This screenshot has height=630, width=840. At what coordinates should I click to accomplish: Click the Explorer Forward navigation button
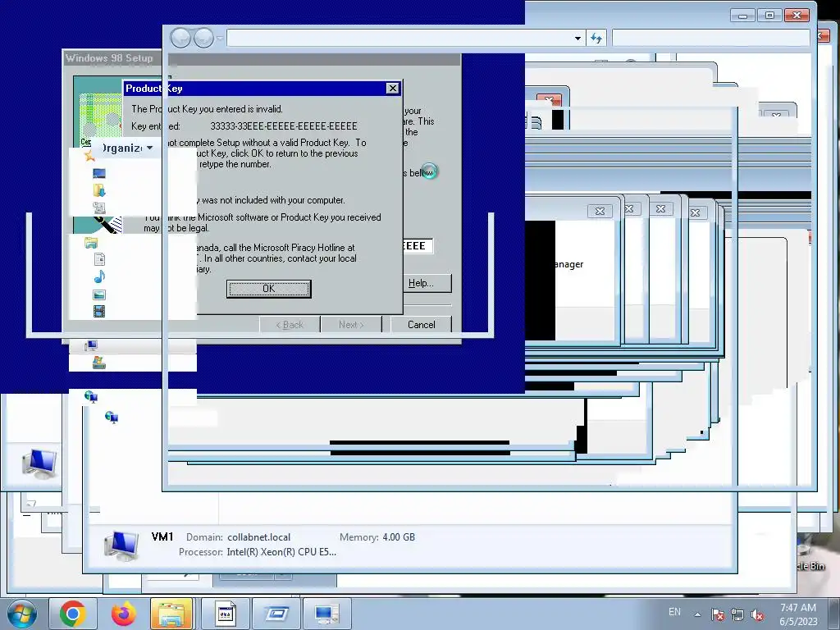coord(203,38)
